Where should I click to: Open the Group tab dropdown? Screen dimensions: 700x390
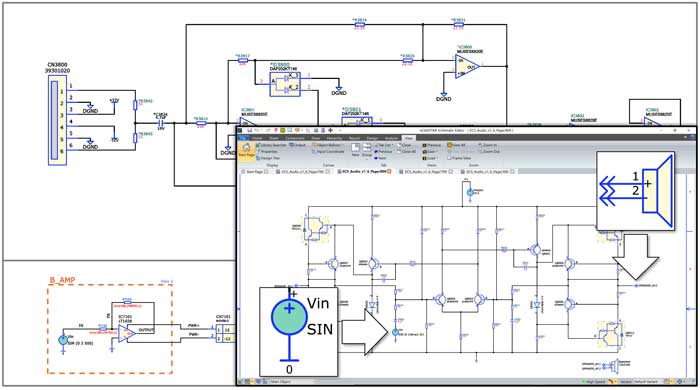pos(367,151)
